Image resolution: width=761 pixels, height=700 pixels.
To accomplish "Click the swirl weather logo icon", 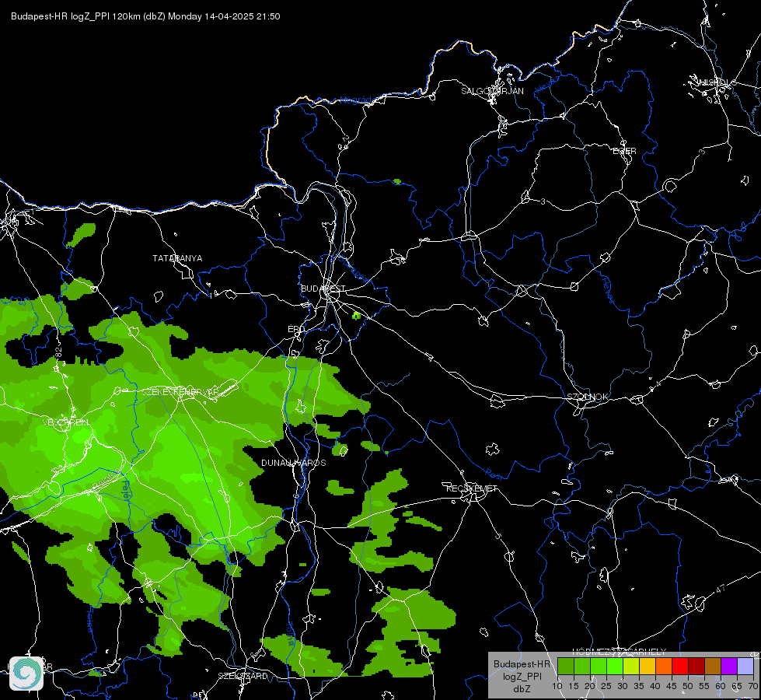I will point(26,674).
